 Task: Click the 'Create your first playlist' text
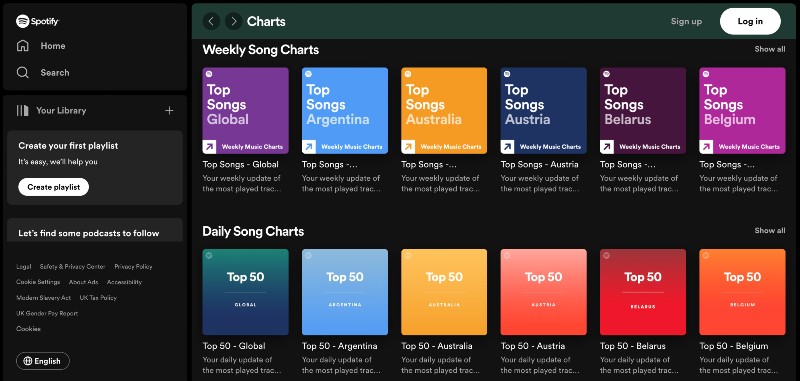click(68, 145)
